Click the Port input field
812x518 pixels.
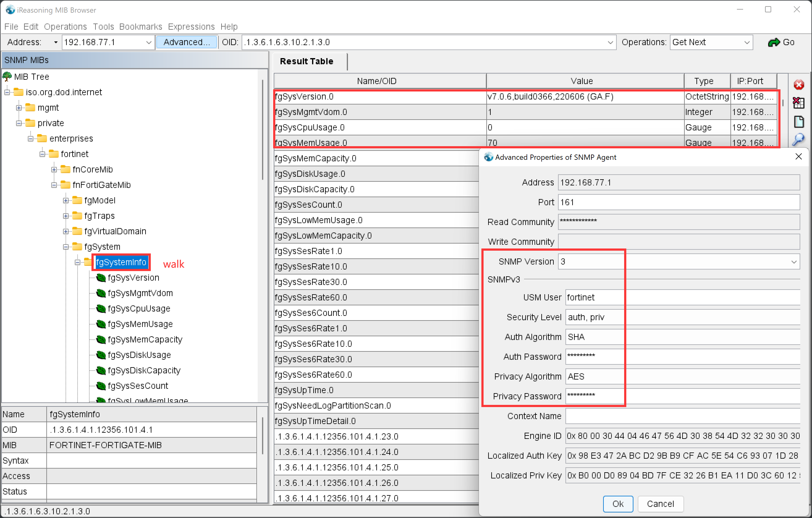[678, 202]
